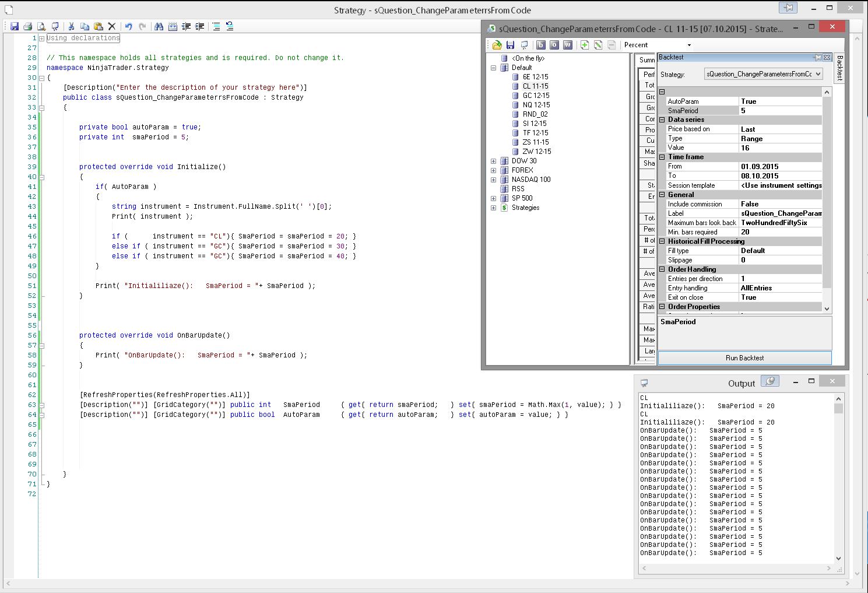Collapse the Time frame property section
The height and width of the screenshot is (593, 868).
click(x=662, y=157)
